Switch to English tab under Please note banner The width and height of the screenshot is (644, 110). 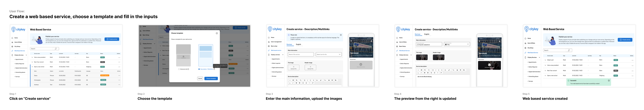tap(298, 44)
